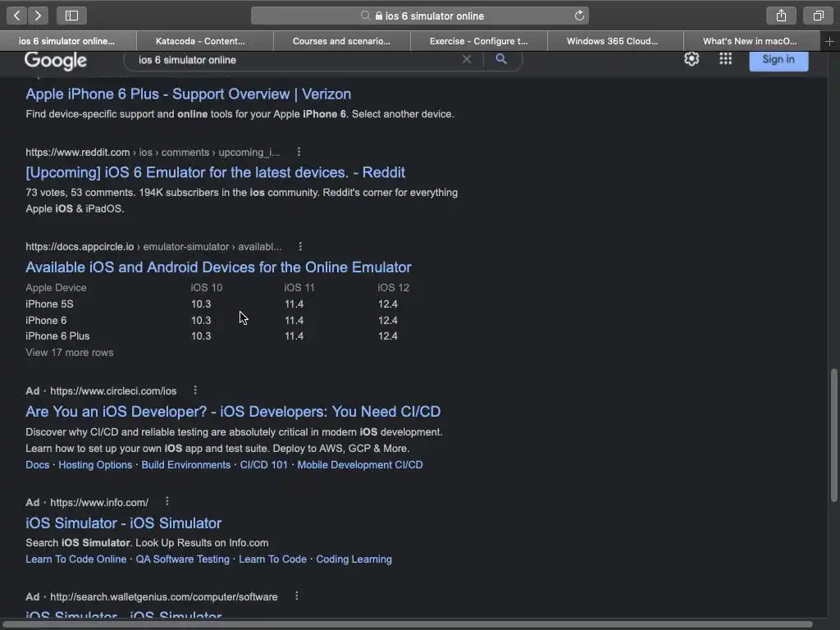Viewport: 840px width, 630px height.
Task: Show all tabs overview
Action: (818, 16)
